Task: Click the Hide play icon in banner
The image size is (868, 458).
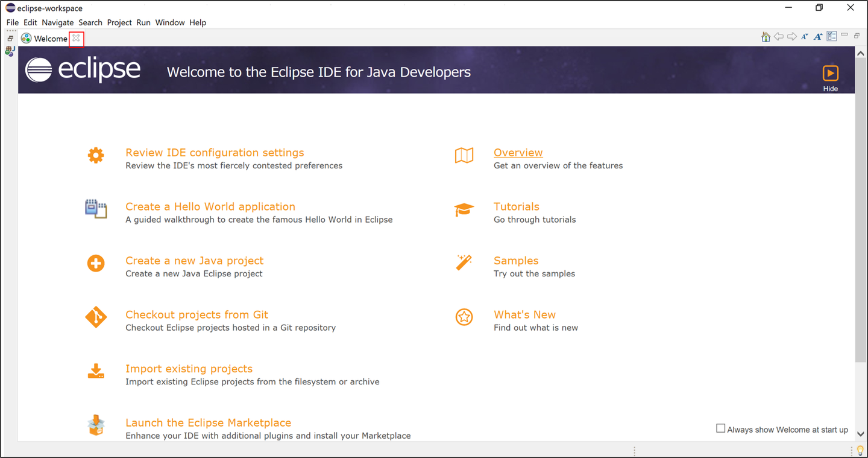Action: 831,73
